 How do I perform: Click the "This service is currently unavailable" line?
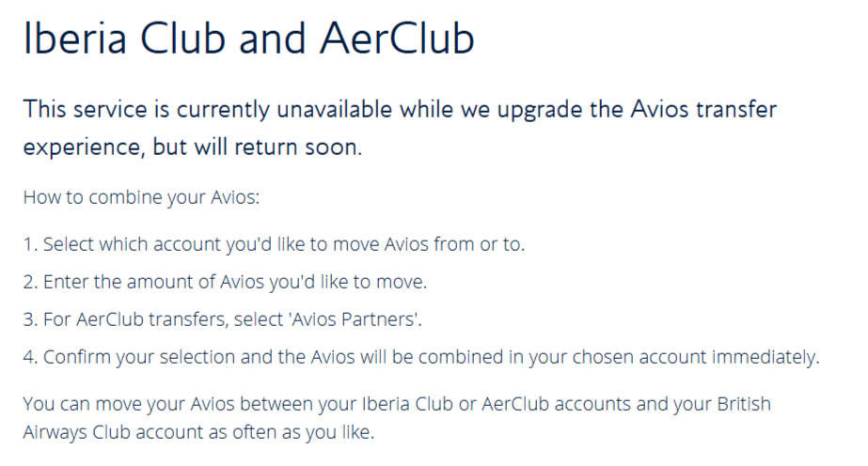(401, 110)
